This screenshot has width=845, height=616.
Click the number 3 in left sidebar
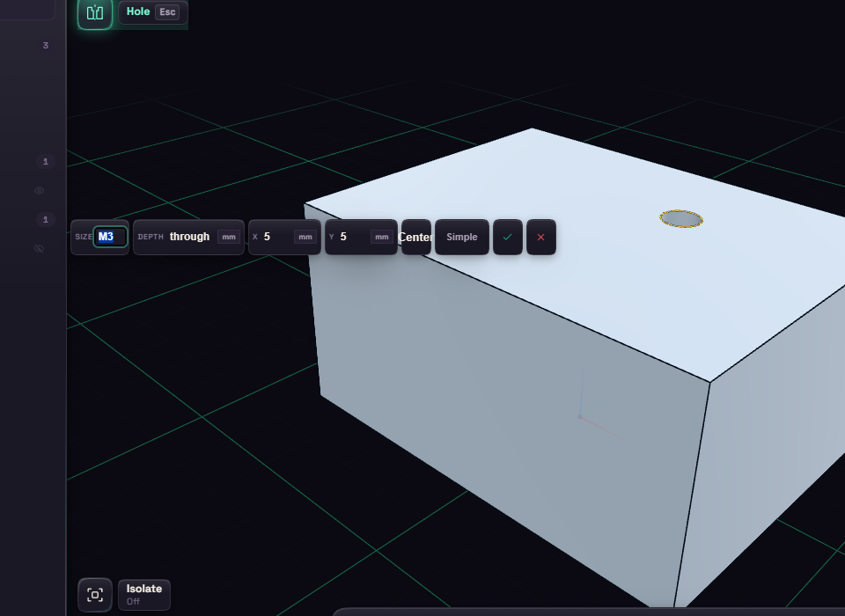(46, 45)
